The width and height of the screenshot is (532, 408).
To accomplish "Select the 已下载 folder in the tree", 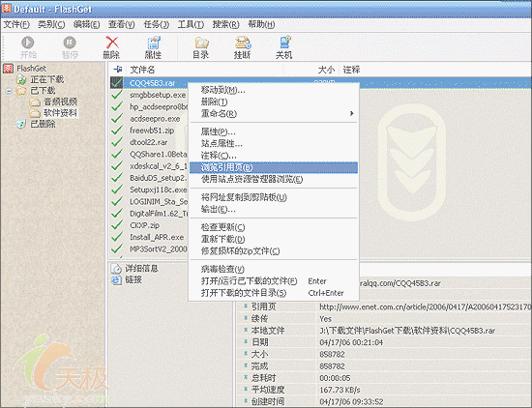I will (43, 91).
